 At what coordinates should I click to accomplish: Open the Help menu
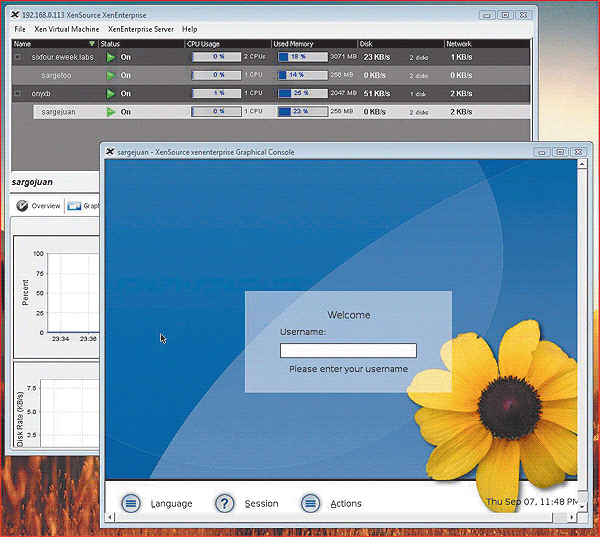[x=189, y=29]
